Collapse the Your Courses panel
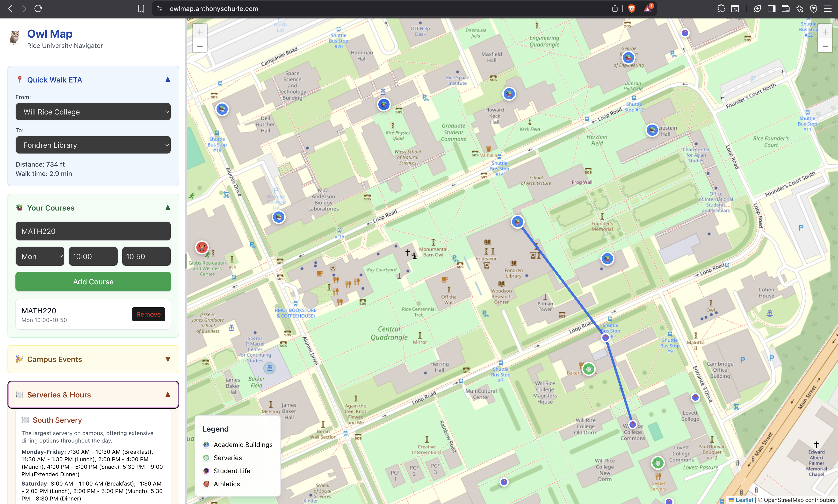The height and width of the screenshot is (504, 838). (x=168, y=208)
